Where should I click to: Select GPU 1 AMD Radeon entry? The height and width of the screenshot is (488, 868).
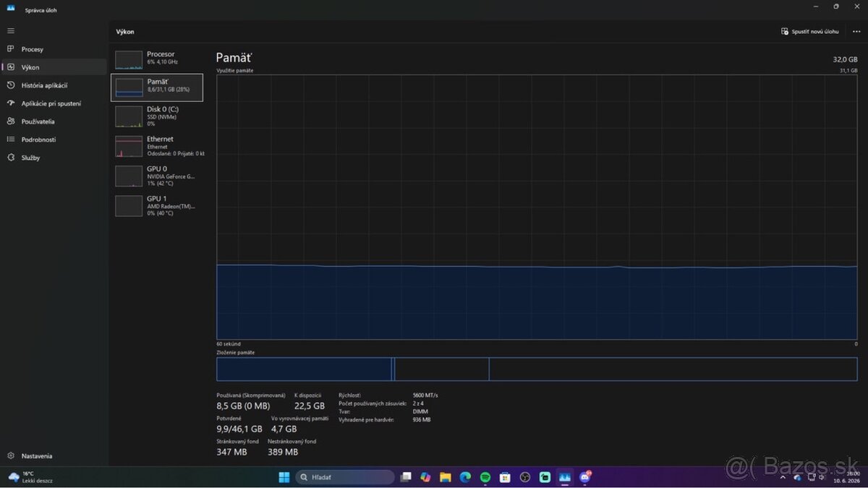[157, 205]
